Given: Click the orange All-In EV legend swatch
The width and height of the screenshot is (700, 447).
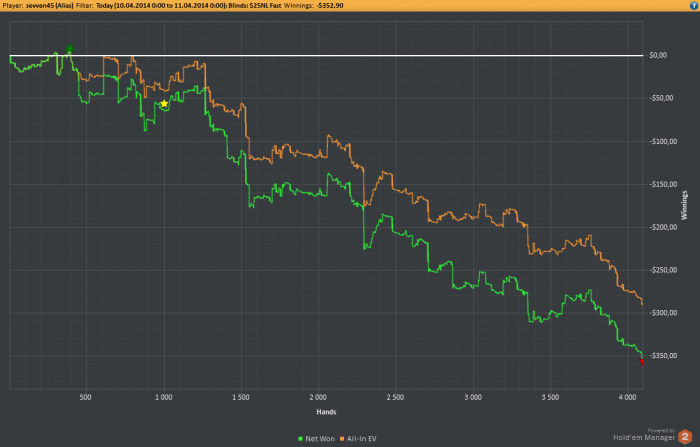Looking at the screenshot, I should pos(342,439).
